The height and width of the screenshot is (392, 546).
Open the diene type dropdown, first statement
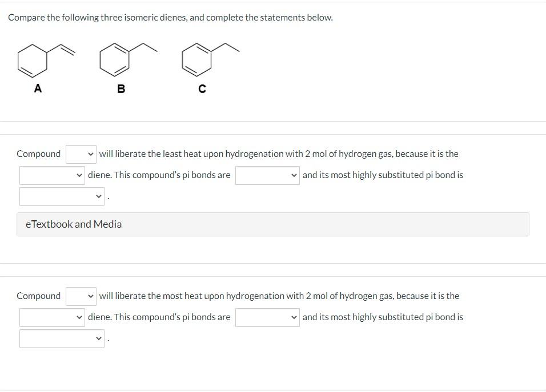coord(51,175)
